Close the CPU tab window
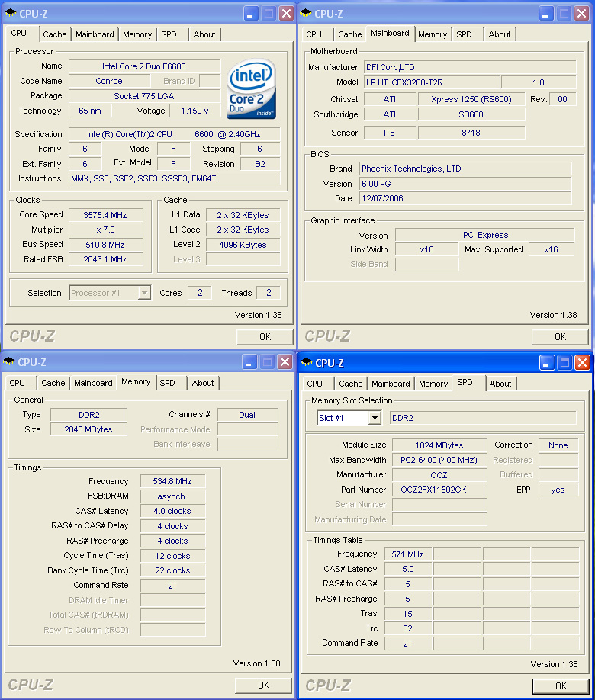Viewport: 595px width, 700px height. (x=286, y=14)
